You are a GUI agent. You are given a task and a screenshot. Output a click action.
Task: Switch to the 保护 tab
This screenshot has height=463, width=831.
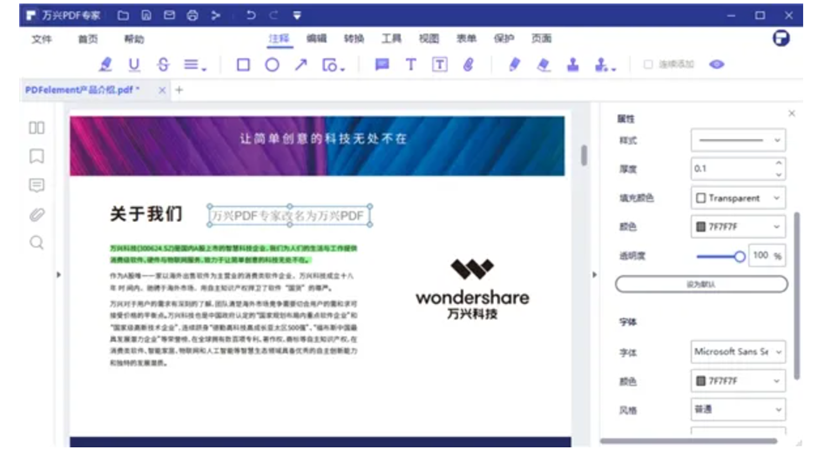[504, 38]
